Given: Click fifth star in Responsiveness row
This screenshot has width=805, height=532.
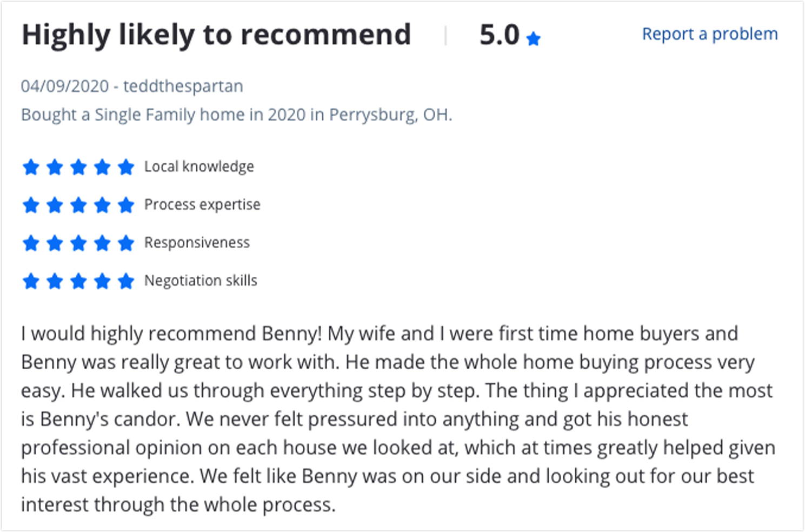Looking at the screenshot, I should 126,243.
